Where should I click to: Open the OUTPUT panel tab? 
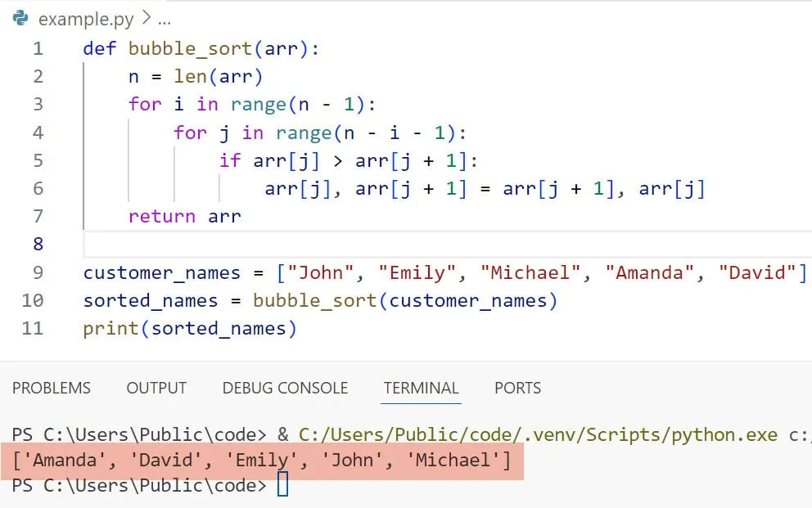156,388
